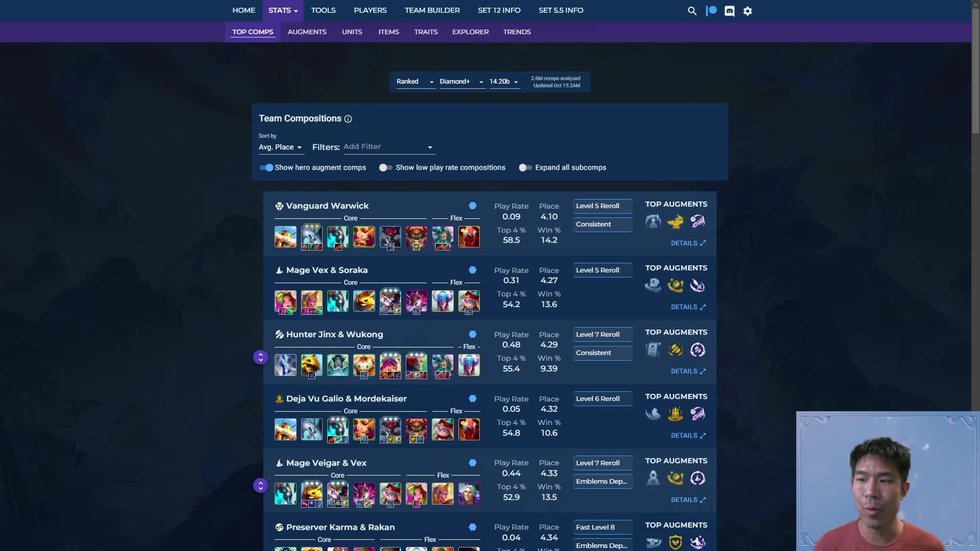Select first top augment of Vanguard Warwick
The width and height of the screenshot is (980, 551).
pos(653,221)
